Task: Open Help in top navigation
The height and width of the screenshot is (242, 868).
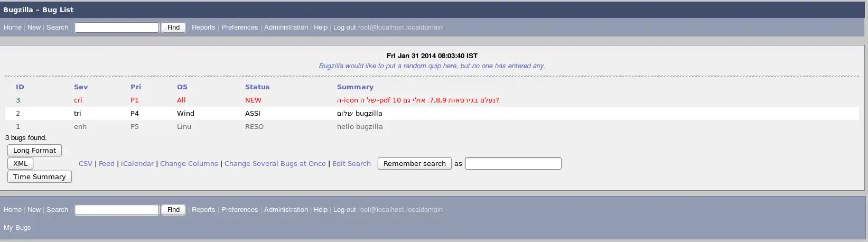Action: [x=321, y=27]
